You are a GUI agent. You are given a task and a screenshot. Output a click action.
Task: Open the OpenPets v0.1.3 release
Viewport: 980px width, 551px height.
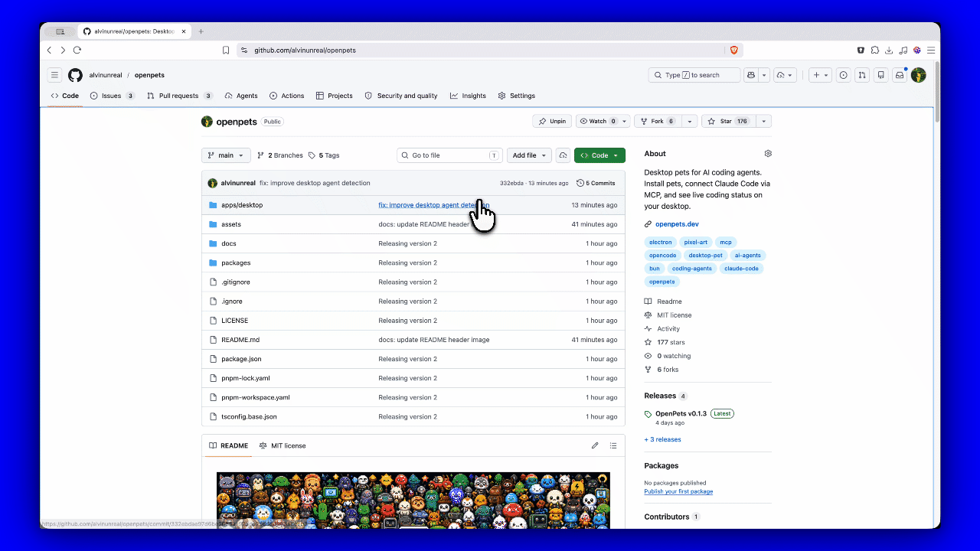[681, 413]
